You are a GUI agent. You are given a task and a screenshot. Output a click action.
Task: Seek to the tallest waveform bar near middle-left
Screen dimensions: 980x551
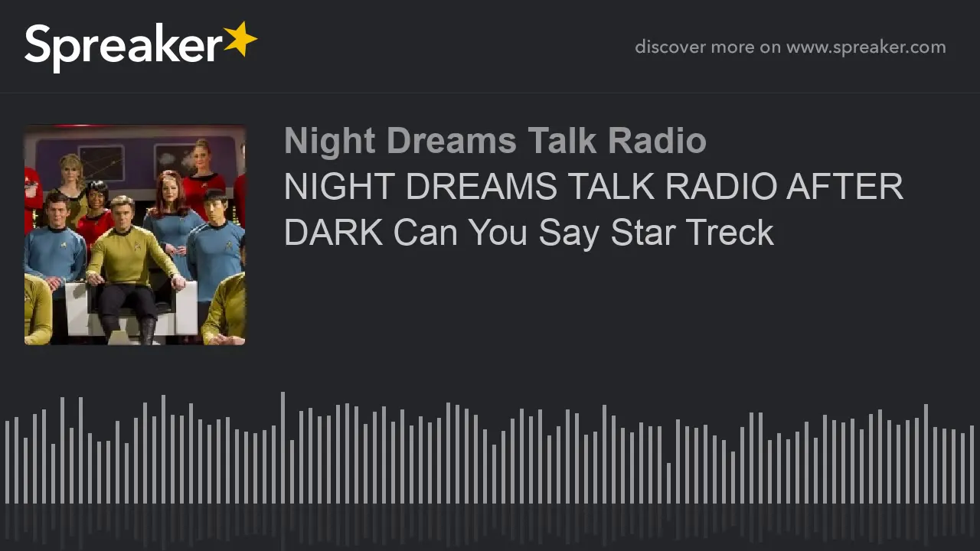pyautogui.click(x=283, y=448)
